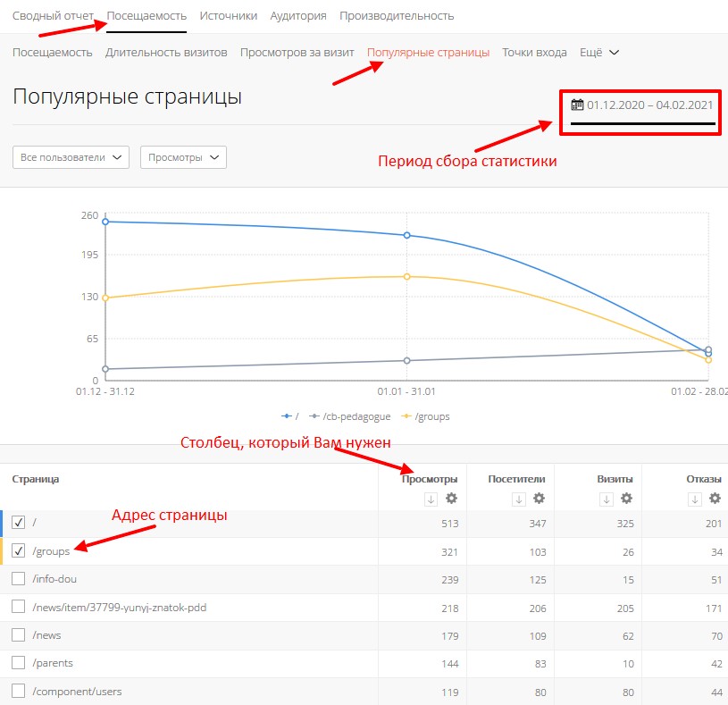Switch to Производительность tab
Viewport: 728px width, 705px height.
click(397, 16)
